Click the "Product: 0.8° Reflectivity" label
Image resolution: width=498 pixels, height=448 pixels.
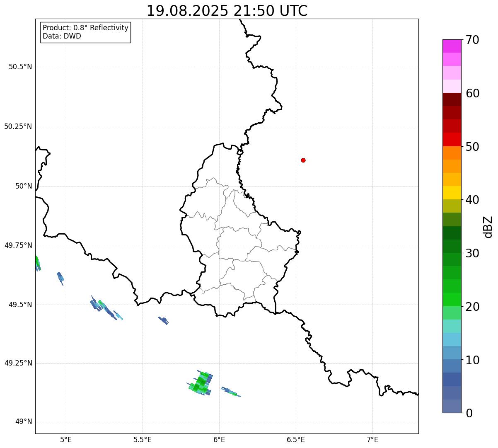[86, 28]
